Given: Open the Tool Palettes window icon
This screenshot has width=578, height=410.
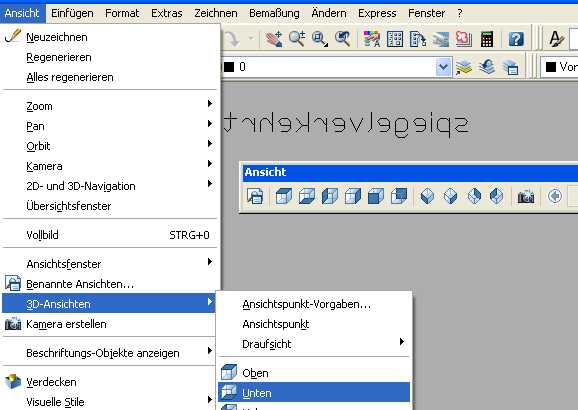Looking at the screenshot, I should coord(418,39).
